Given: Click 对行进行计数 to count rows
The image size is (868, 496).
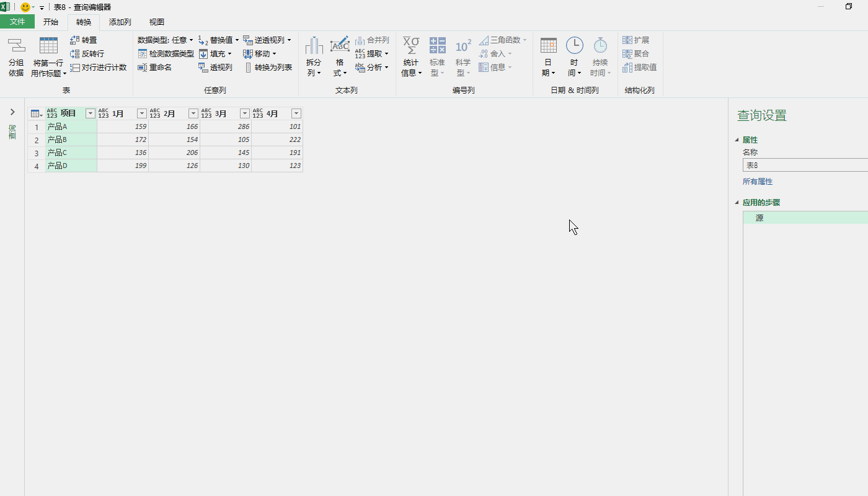Looking at the screenshot, I should [99, 67].
